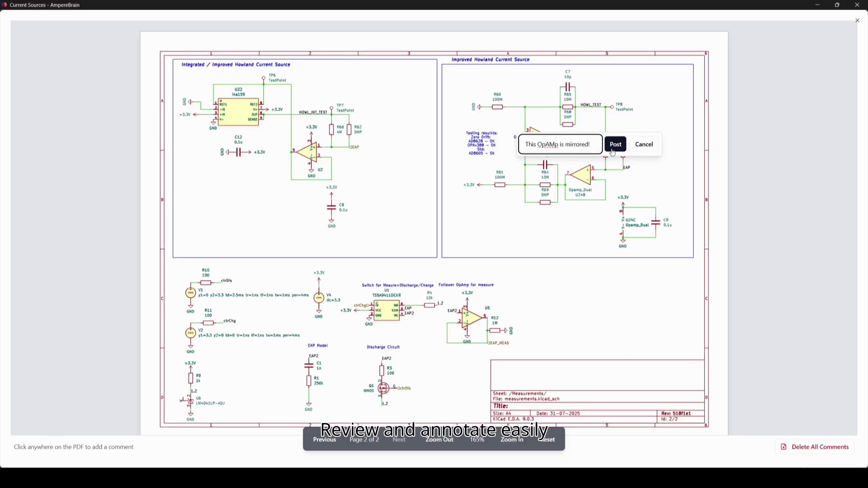Click the V4 dc=3.3 voltage source

click(318, 298)
